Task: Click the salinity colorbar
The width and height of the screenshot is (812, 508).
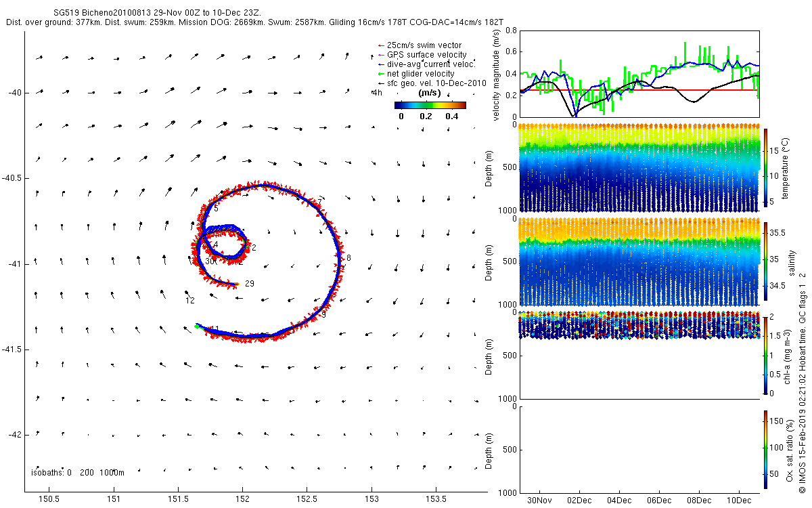Action: 765,262
